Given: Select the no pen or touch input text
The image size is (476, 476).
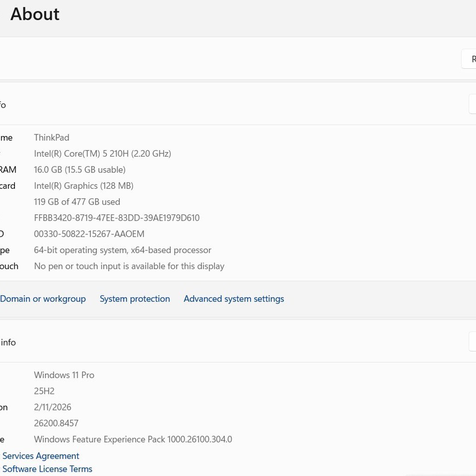Looking at the screenshot, I should click(x=129, y=266).
